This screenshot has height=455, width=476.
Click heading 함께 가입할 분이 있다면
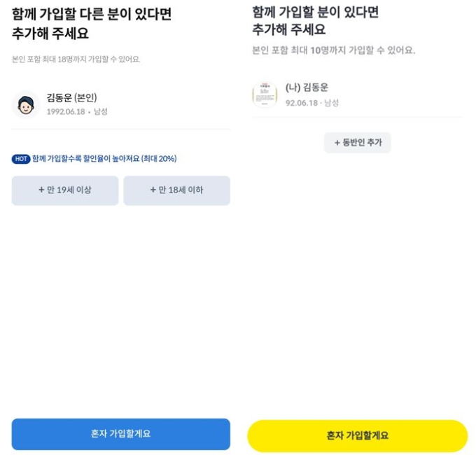coord(316,13)
